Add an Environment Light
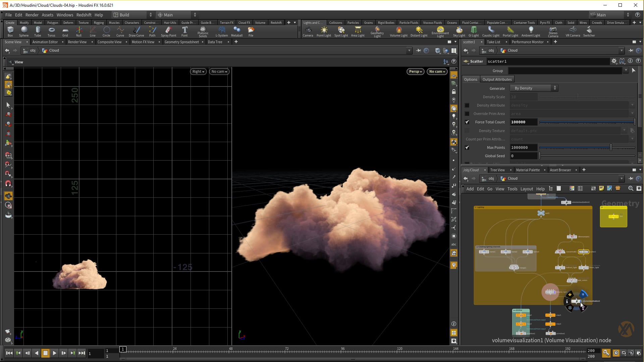The width and height of the screenshot is (644, 362). tap(440, 32)
